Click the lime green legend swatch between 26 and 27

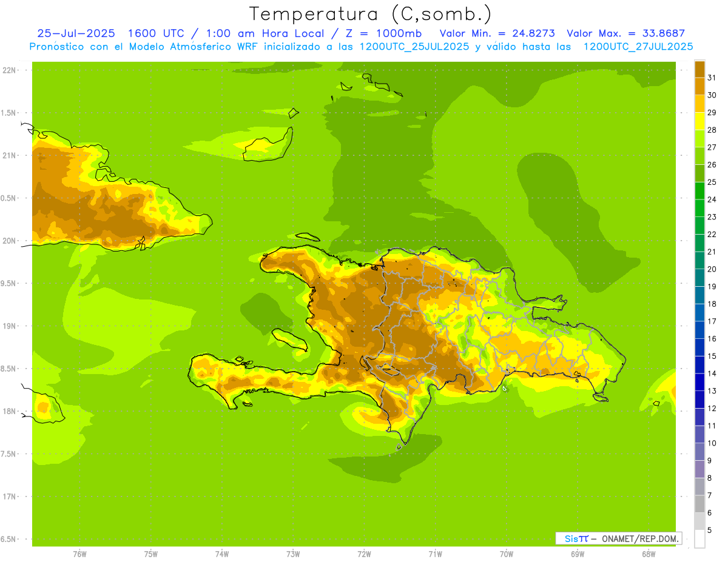[x=699, y=156]
